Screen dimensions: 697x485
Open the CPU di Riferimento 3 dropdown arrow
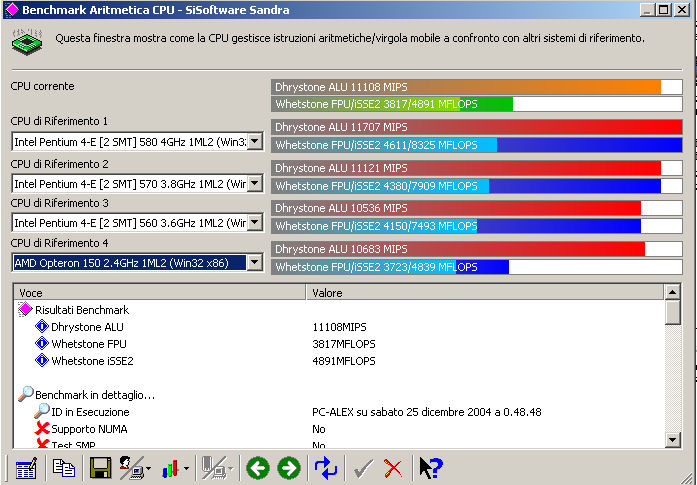pyautogui.click(x=255, y=222)
